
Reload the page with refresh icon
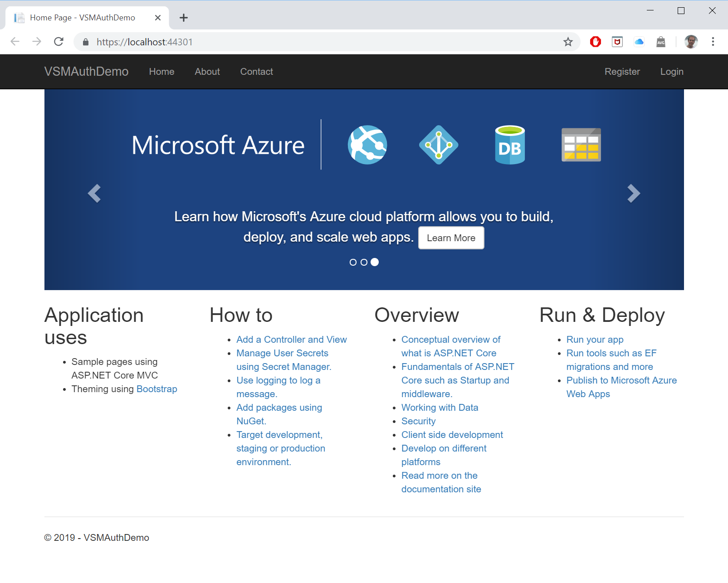point(59,42)
